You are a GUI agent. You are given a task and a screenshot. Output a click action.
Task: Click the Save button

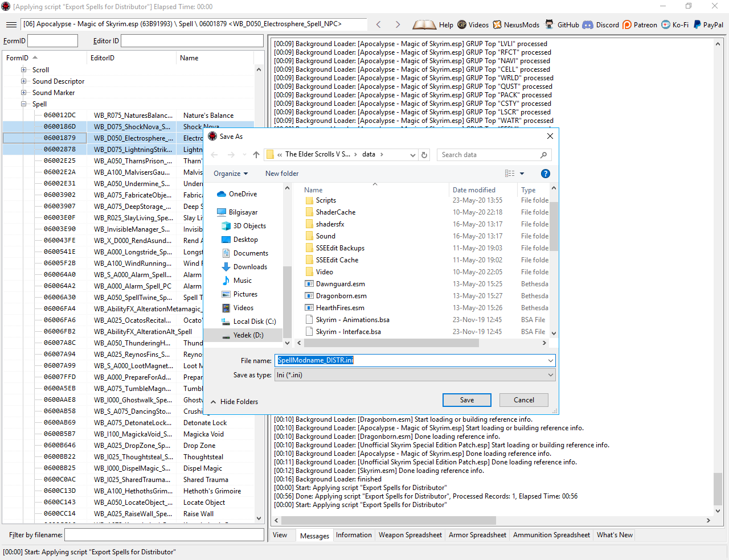(466, 400)
